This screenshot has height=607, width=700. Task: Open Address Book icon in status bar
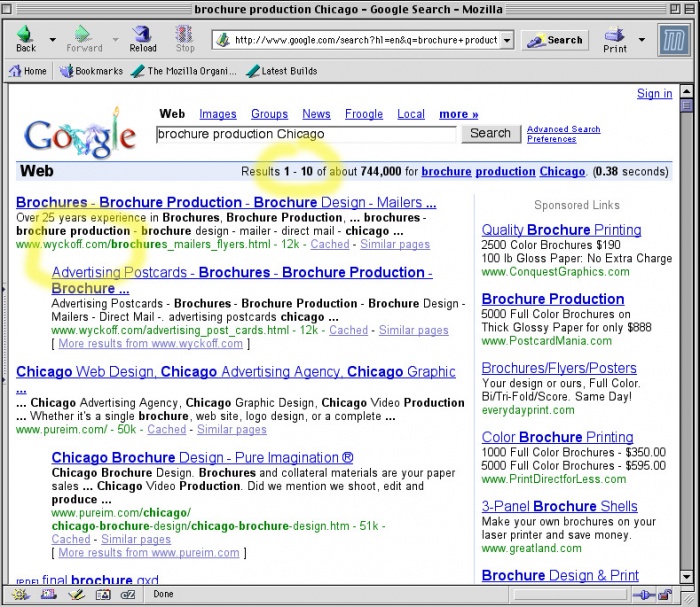[103, 594]
